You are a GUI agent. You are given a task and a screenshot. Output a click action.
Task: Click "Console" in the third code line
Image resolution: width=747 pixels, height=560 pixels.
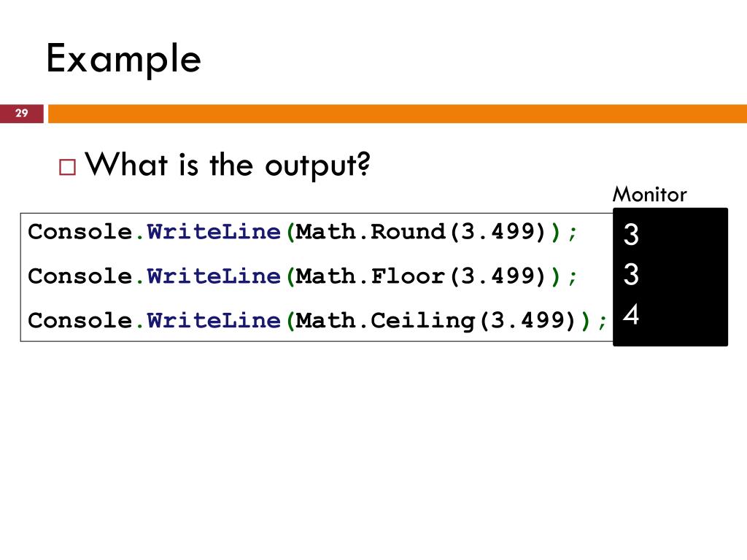[80, 320]
